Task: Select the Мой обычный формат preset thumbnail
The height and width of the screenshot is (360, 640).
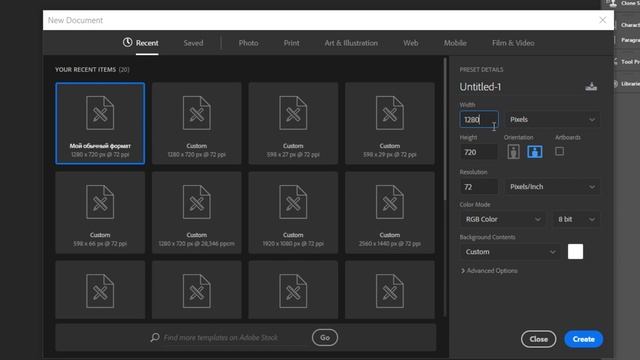Action: coord(100,123)
